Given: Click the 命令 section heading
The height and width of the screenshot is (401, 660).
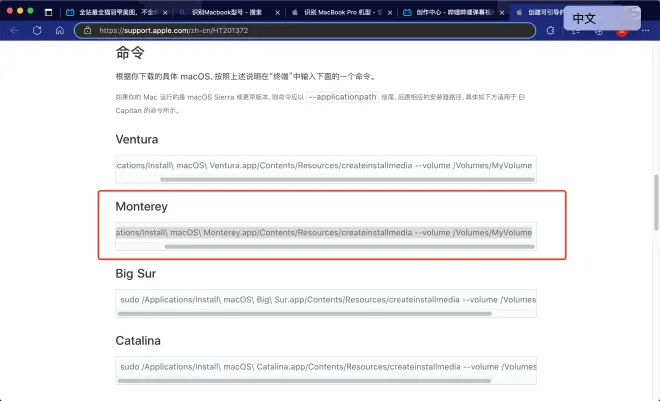Looking at the screenshot, I should click(x=130, y=53).
